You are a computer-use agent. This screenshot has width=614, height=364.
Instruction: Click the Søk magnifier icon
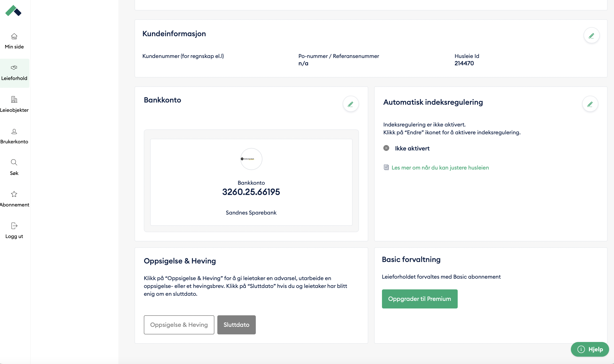14,162
